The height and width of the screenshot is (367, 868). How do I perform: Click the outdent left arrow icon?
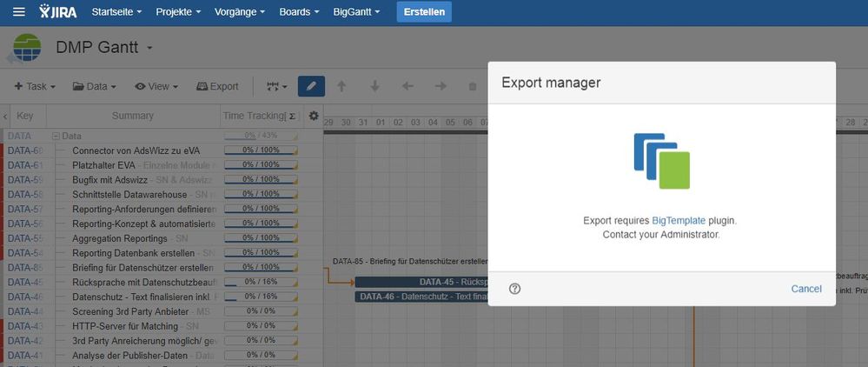(x=407, y=86)
